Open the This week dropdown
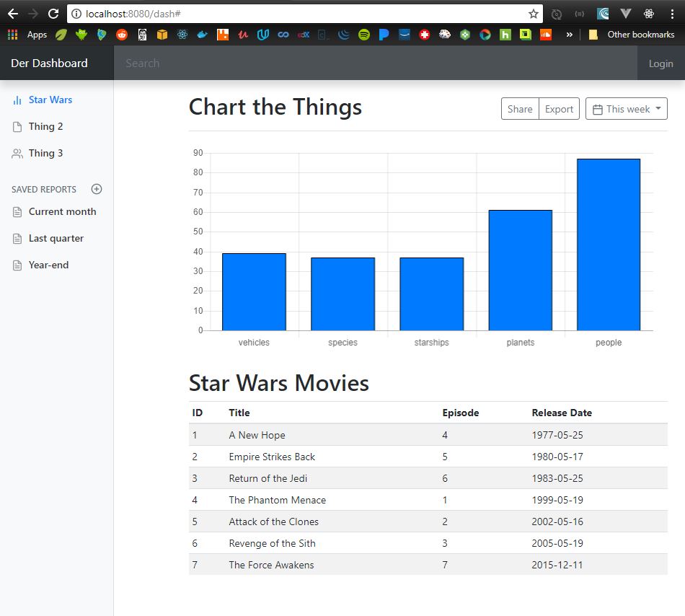 click(626, 109)
